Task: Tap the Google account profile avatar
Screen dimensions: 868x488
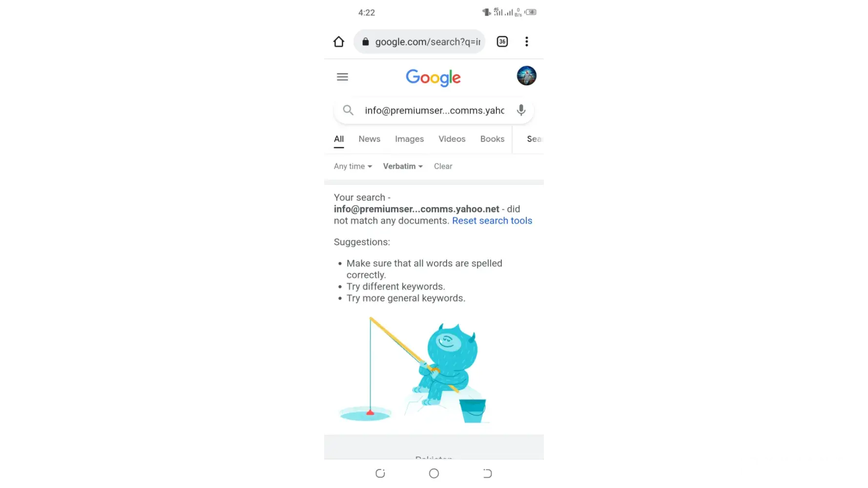Action: coord(526,76)
